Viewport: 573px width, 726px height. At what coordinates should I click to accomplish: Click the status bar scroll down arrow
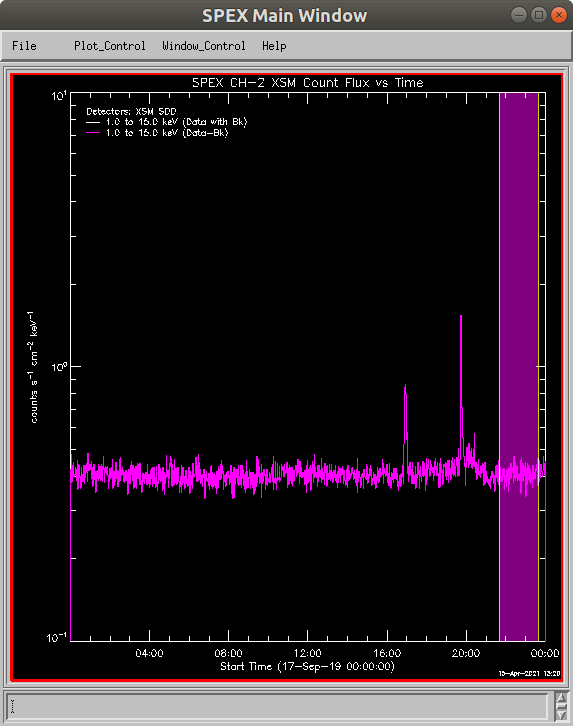tap(561, 713)
